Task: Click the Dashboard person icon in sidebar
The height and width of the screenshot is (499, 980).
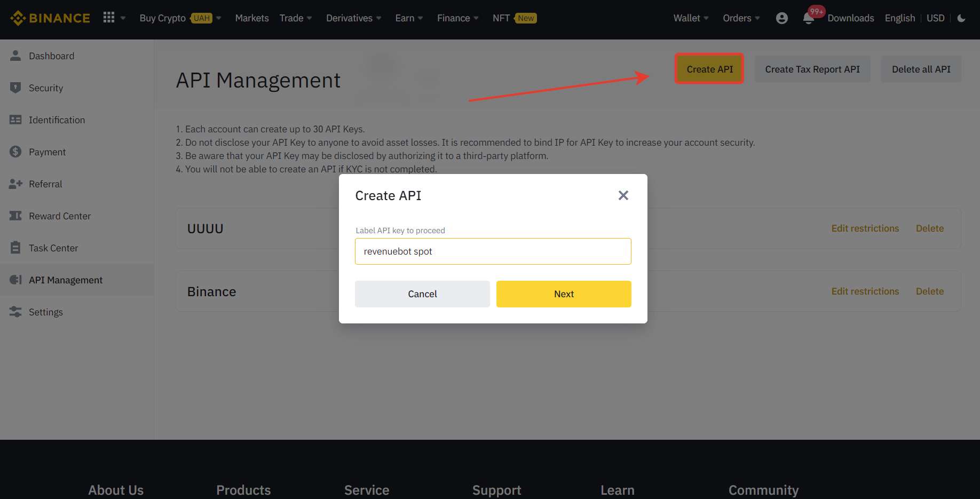Action: click(15, 56)
